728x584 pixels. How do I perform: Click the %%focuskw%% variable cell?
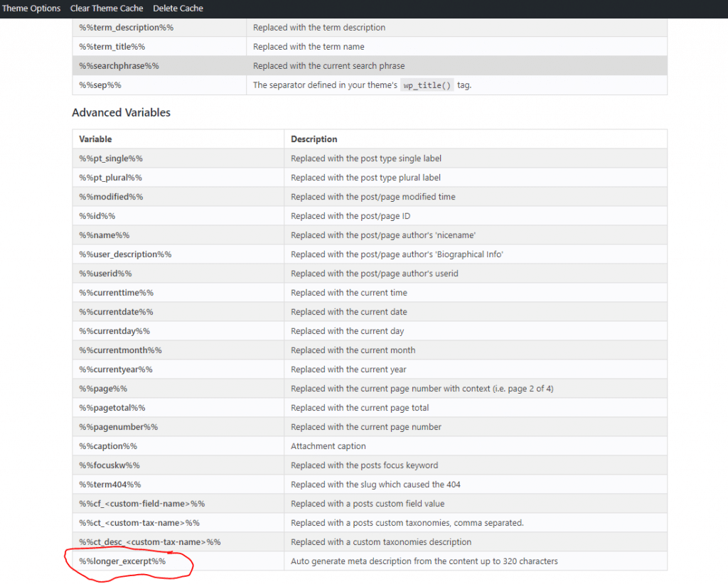109,465
